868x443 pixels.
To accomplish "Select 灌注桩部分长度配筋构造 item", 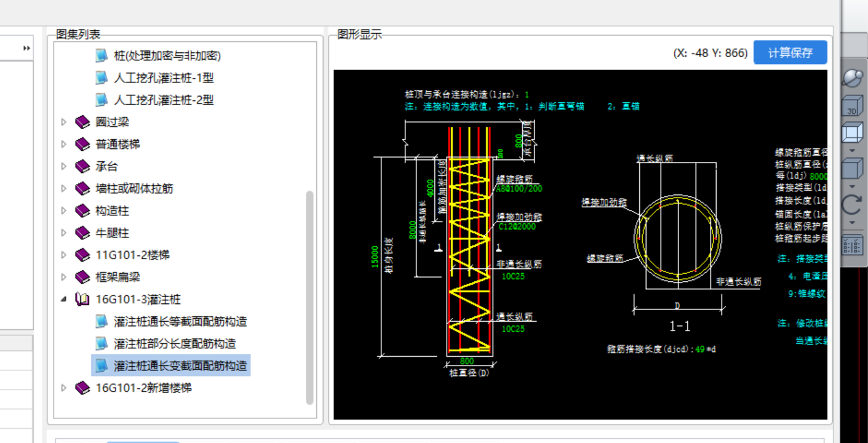I will pyautogui.click(x=175, y=344).
